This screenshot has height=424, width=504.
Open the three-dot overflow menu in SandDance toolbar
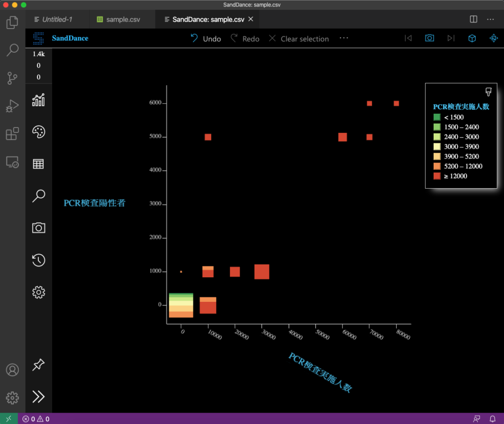pyautogui.click(x=344, y=38)
